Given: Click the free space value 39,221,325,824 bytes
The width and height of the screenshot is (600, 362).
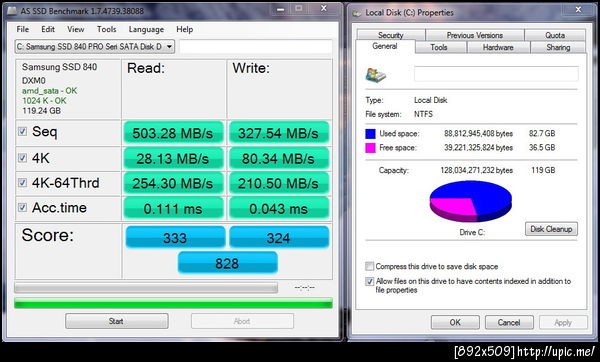Looking at the screenshot, I should pyautogui.click(x=478, y=148).
